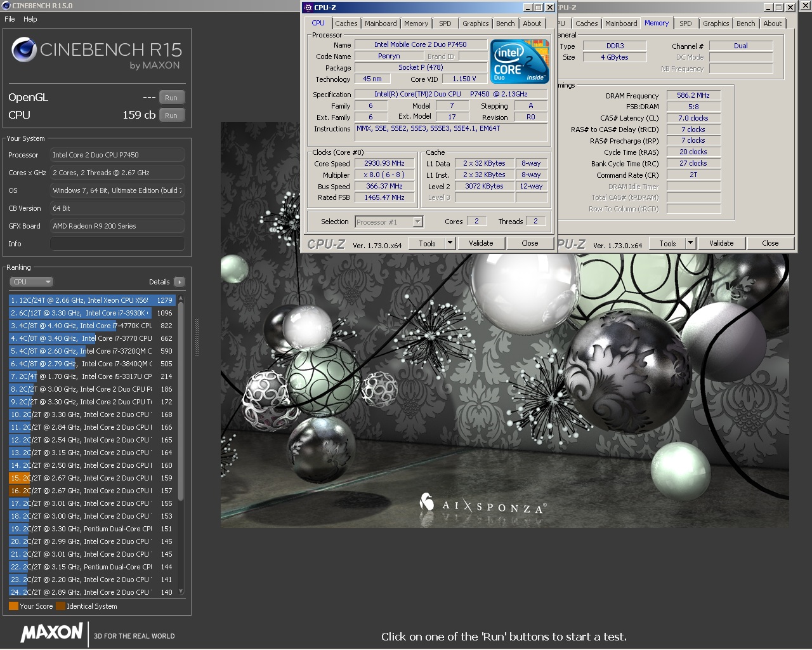Click the ranking list scroll-up arrow

181,298
